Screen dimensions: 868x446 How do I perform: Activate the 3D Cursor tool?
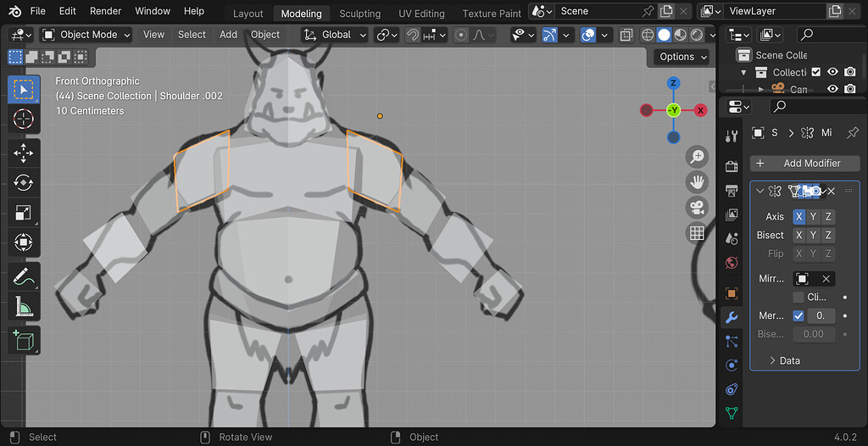[23, 119]
